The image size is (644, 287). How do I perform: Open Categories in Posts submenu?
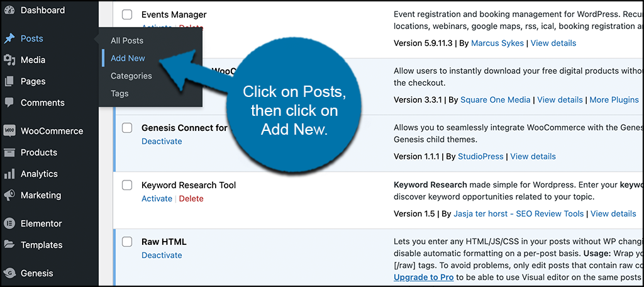coord(131,76)
